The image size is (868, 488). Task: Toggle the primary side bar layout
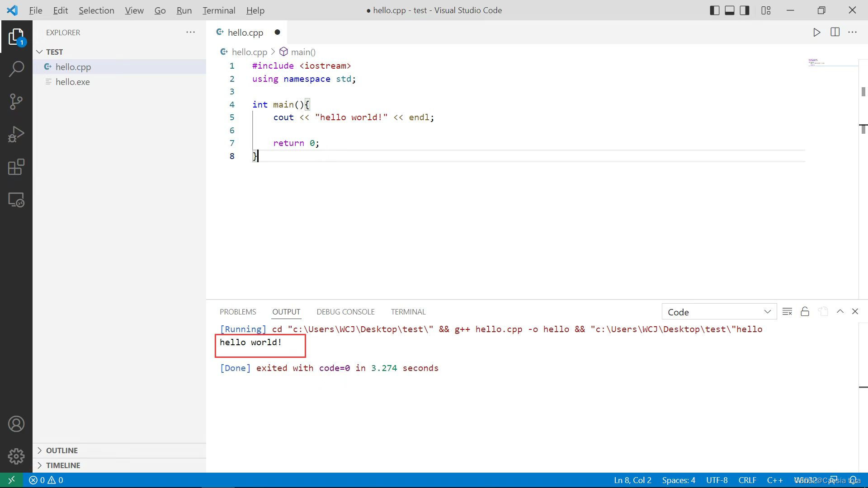[x=714, y=10]
